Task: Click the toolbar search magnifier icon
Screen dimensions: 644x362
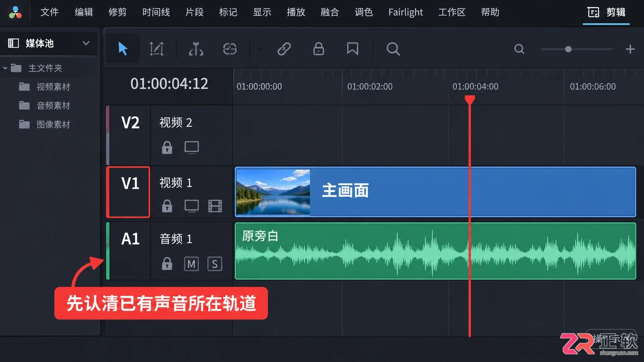Action: pyautogui.click(x=393, y=49)
